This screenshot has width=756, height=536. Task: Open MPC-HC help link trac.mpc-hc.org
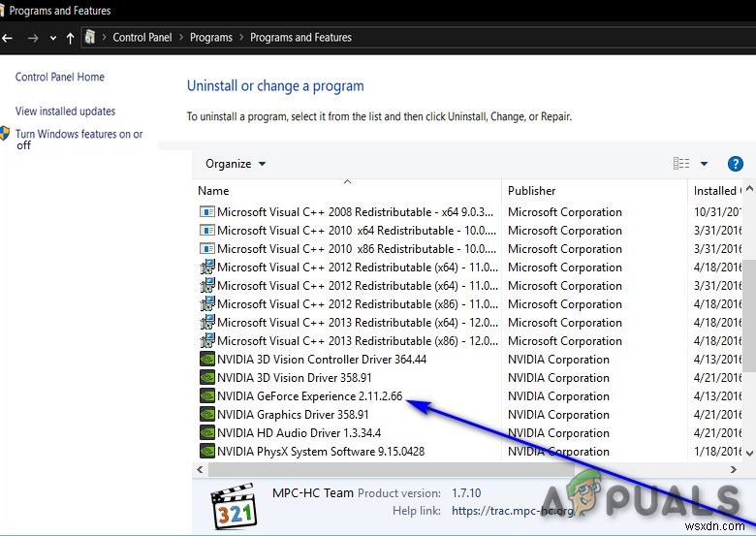(x=513, y=511)
